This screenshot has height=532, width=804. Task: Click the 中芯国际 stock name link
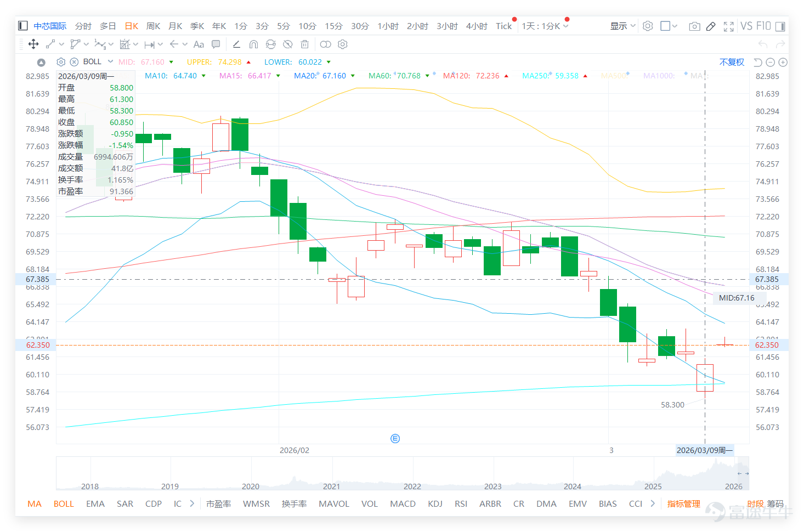click(x=50, y=26)
